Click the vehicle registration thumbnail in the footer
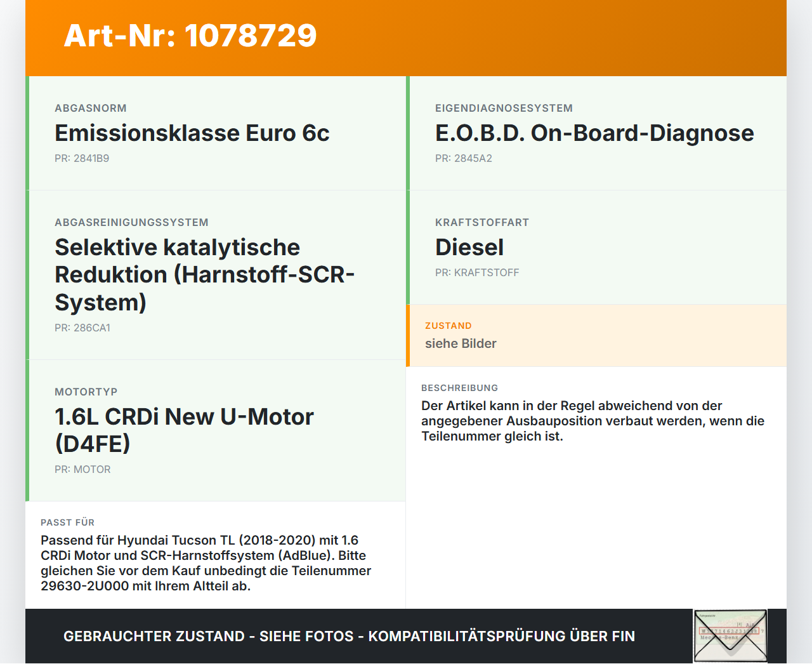Screen dimensions: 812x664 tap(730, 636)
